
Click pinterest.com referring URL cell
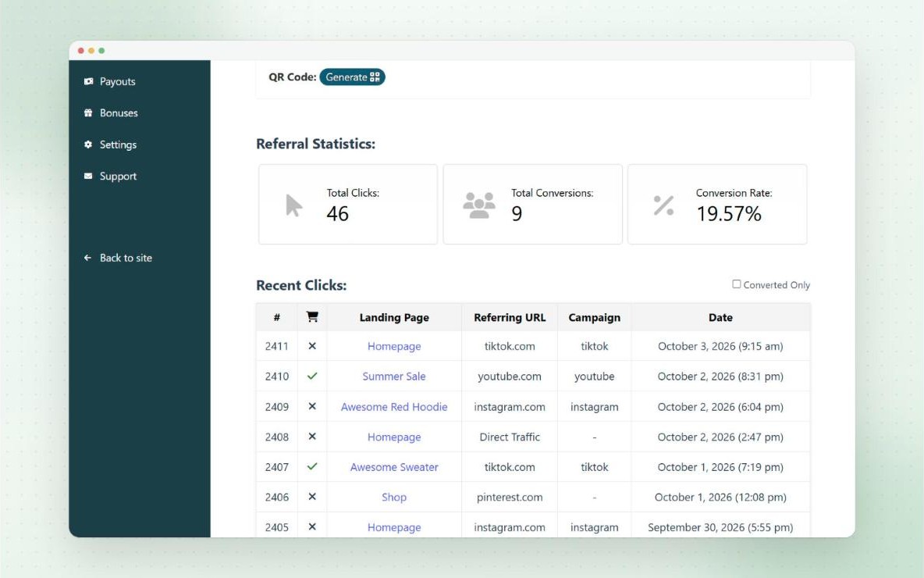510,498
